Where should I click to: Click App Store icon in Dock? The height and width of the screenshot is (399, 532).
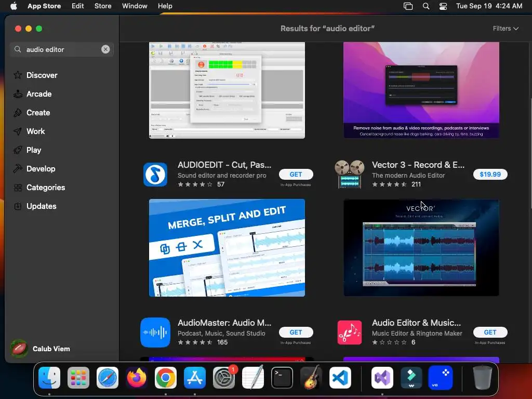coord(195,378)
